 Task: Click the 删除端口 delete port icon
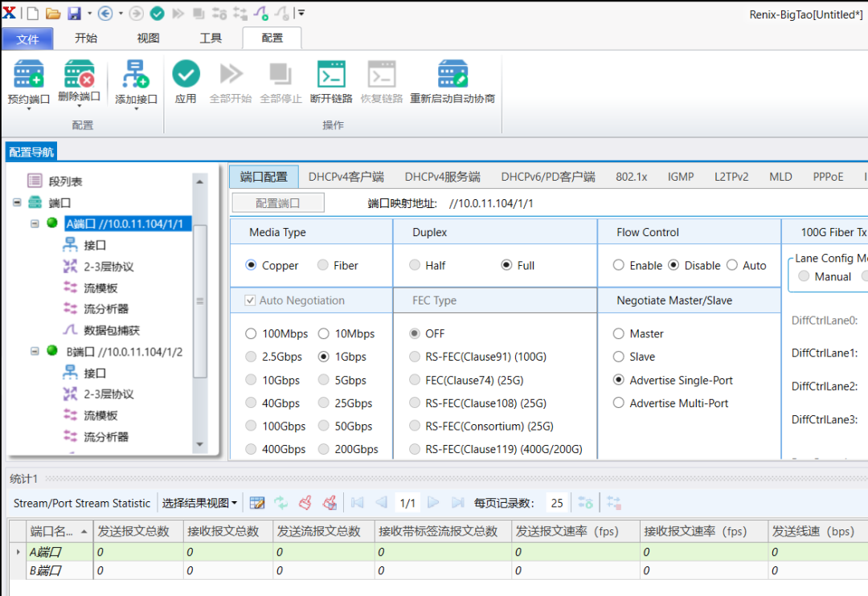79,75
